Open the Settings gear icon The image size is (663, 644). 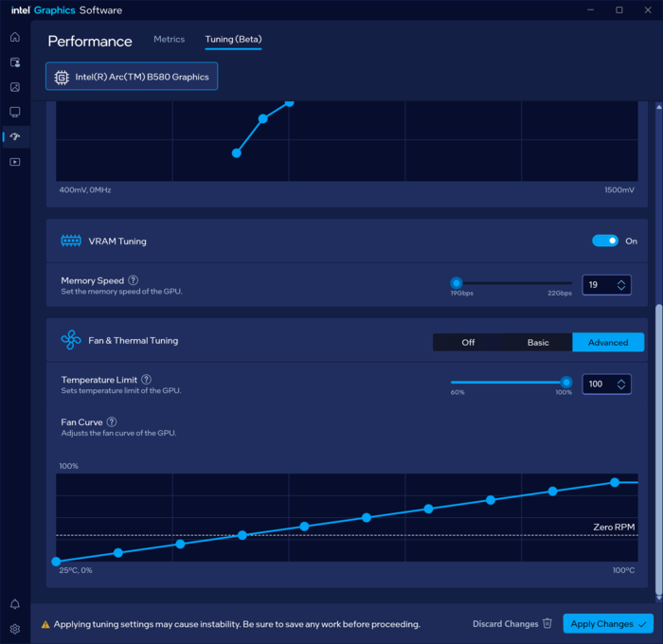(15, 629)
